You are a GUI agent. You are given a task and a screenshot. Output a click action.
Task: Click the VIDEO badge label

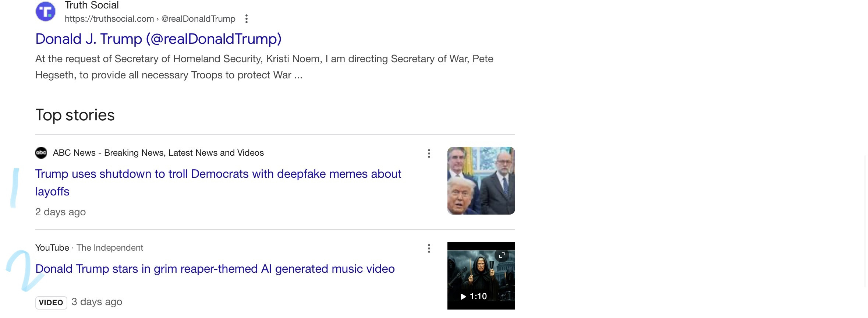click(x=51, y=303)
